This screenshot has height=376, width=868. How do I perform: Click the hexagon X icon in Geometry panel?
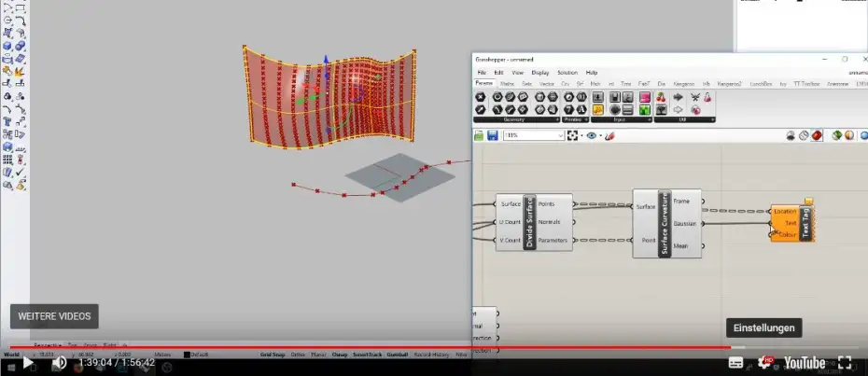[481, 97]
